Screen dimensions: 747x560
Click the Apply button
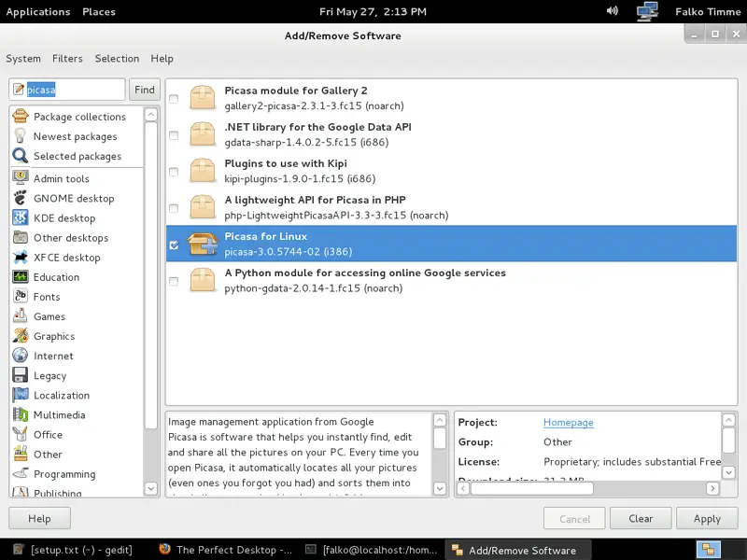pyautogui.click(x=707, y=518)
